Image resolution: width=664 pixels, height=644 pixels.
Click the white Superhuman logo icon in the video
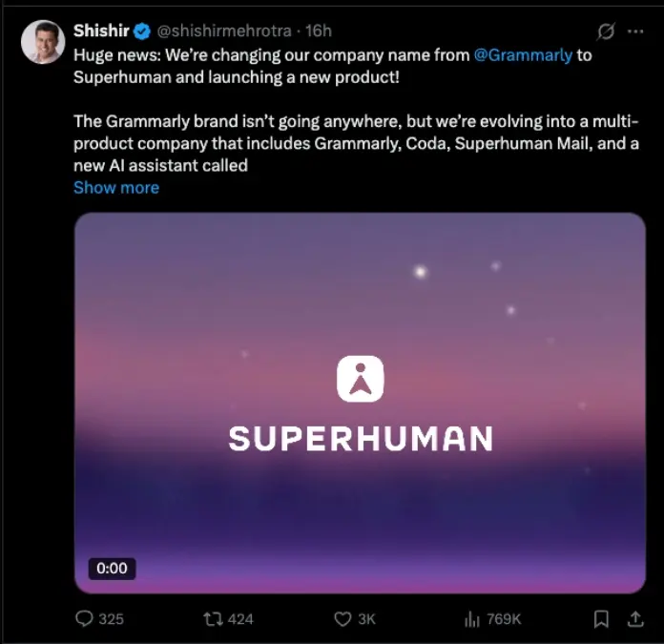[x=360, y=379]
